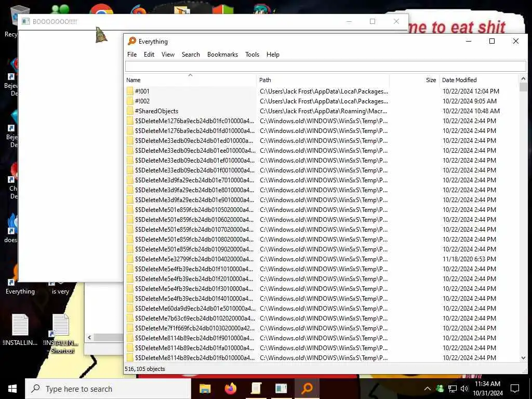Open the volume speaker tray icon
532x399 pixels.
(464, 389)
